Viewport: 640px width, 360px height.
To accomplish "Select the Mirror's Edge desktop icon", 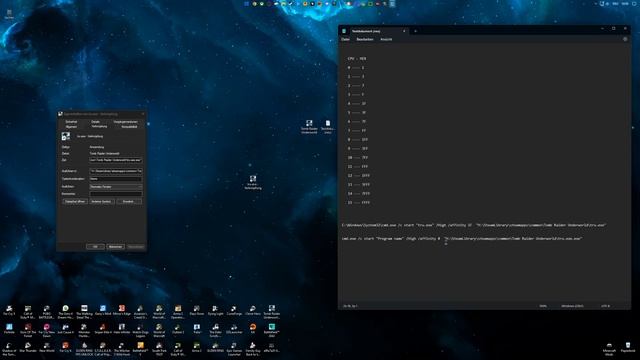I will coord(122,311).
